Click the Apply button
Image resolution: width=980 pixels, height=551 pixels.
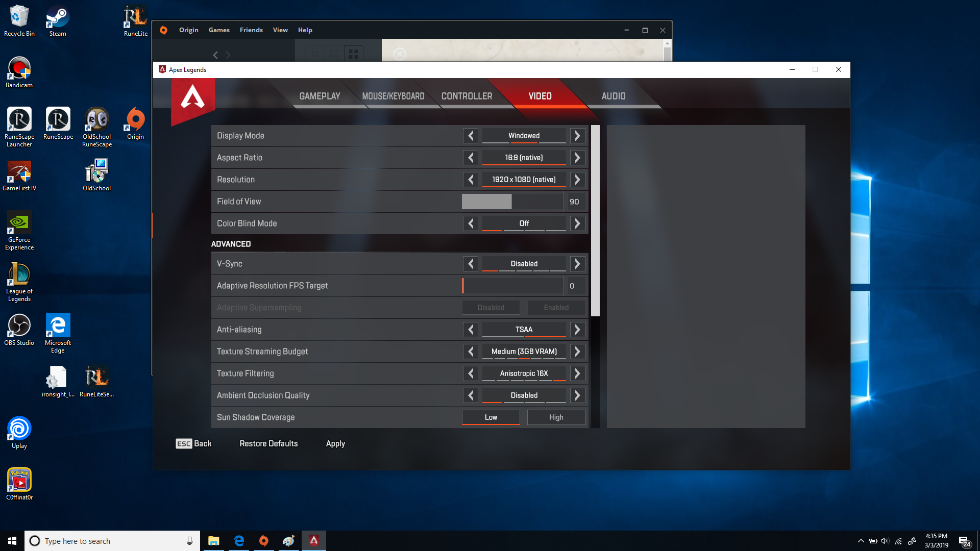pyautogui.click(x=335, y=444)
